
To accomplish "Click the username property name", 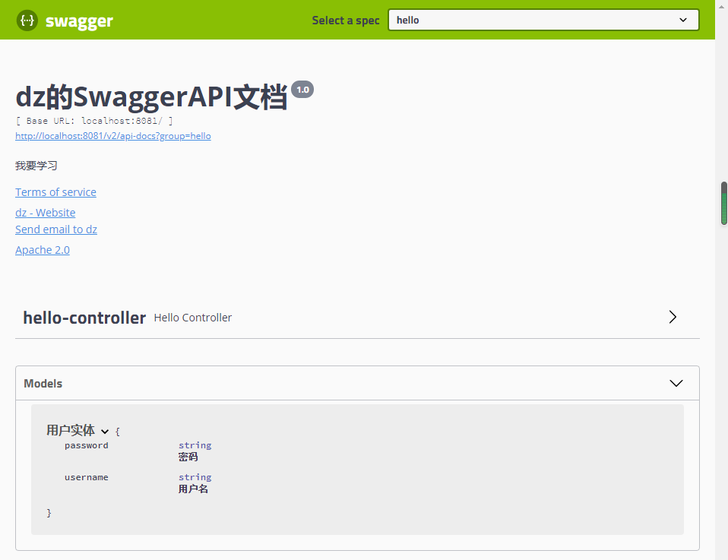I will coord(87,477).
